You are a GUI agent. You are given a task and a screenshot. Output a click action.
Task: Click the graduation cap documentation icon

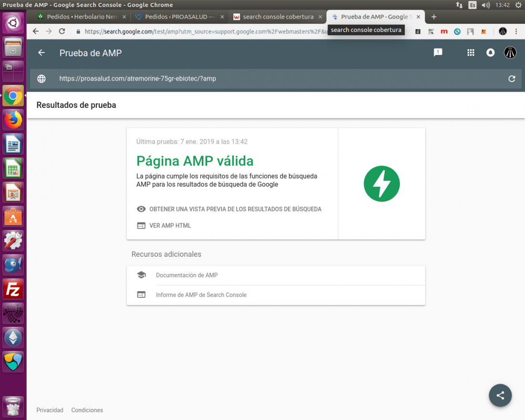point(141,275)
